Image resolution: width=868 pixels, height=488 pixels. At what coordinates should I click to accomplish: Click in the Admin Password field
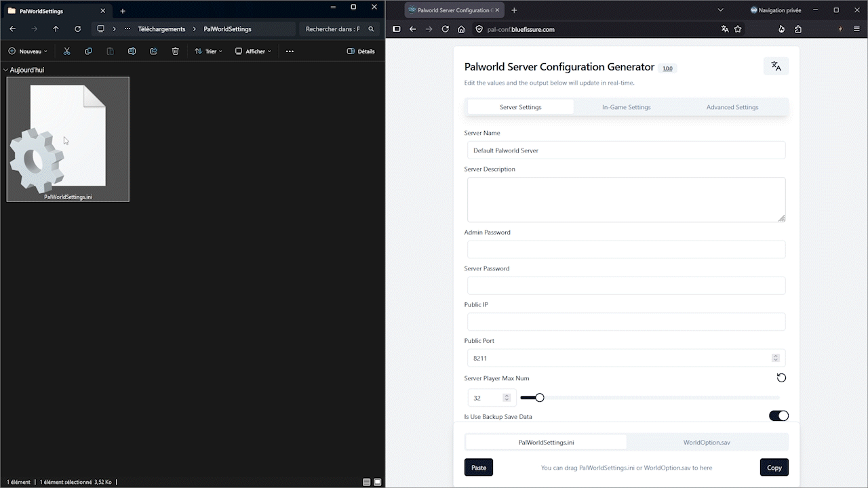(627, 249)
